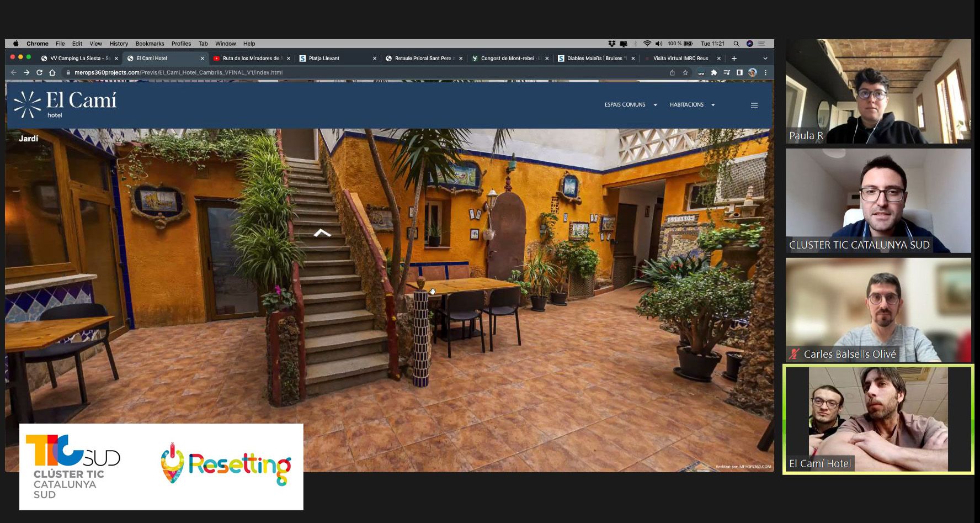Switch to Ruta de los Miradores tab

[x=252, y=58]
